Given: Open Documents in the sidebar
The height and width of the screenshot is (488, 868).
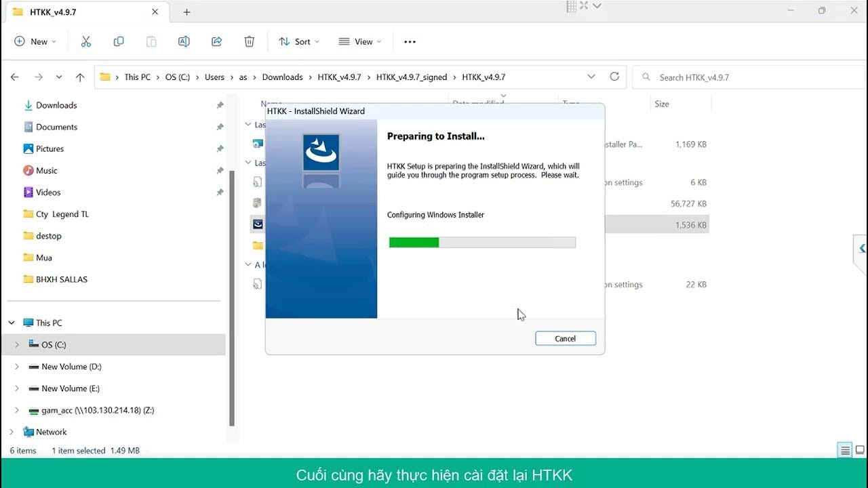Looking at the screenshot, I should [56, 127].
